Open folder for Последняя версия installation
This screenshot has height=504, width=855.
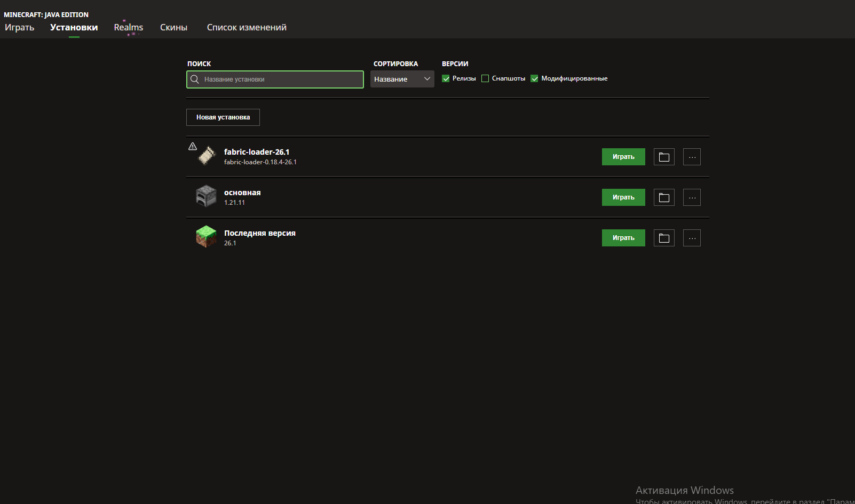664,238
